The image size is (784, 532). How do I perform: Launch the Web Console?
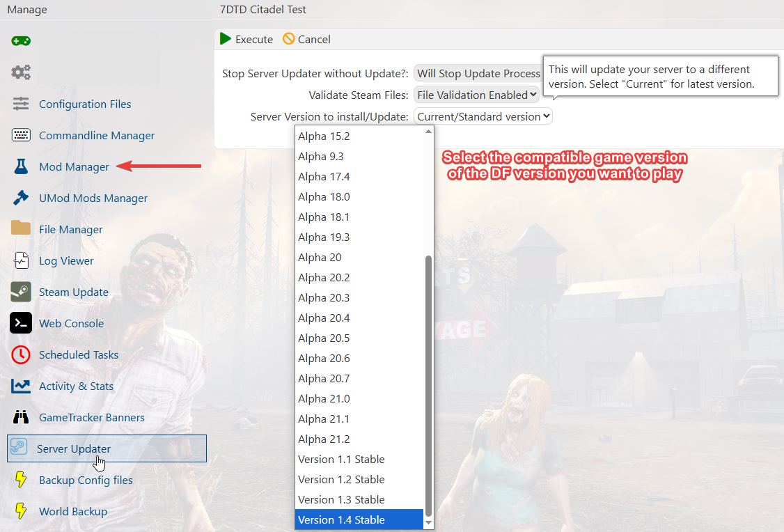tap(72, 324)
